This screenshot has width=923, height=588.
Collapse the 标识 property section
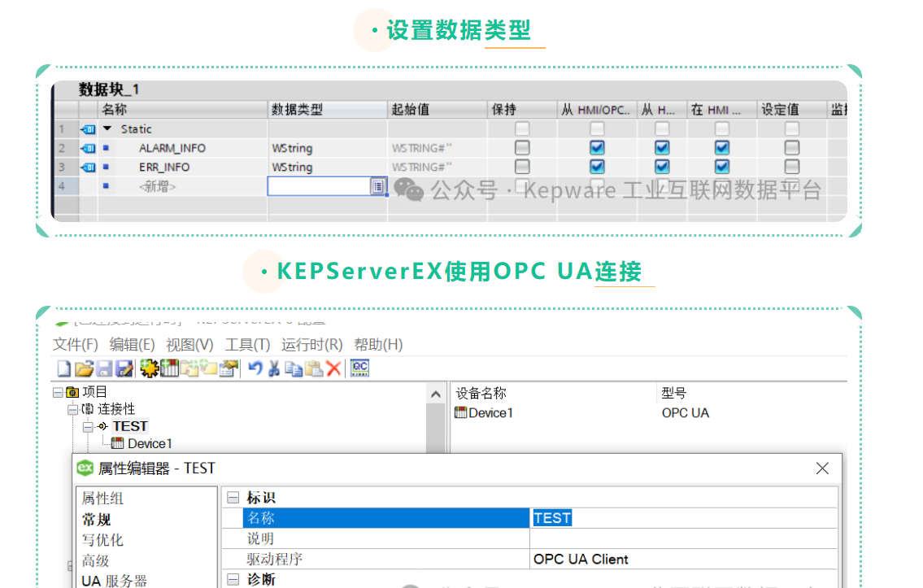click(233, 498)
